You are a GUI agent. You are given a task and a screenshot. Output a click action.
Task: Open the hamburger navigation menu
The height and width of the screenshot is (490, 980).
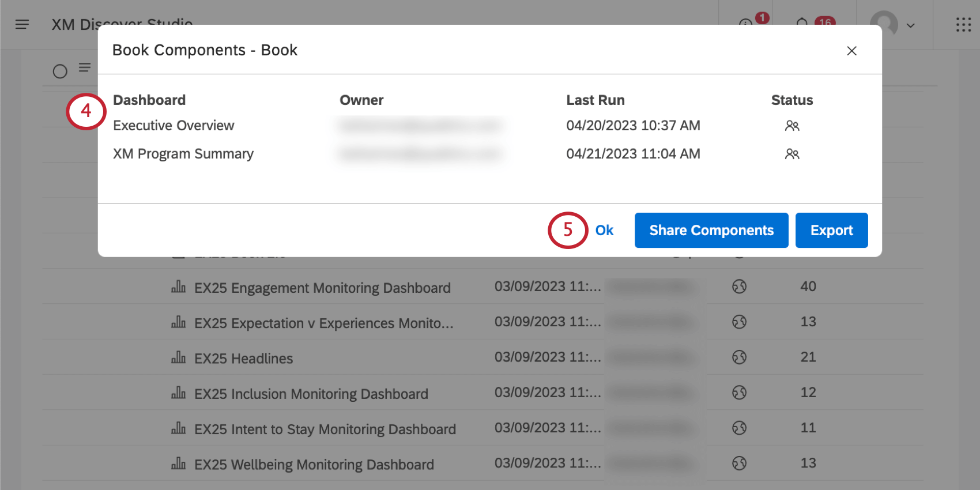[x=22, y=24]
